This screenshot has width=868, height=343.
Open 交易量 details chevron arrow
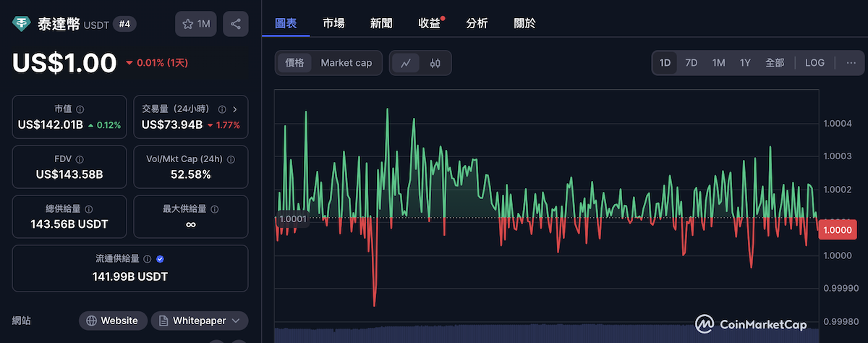(x=235, y=109)
